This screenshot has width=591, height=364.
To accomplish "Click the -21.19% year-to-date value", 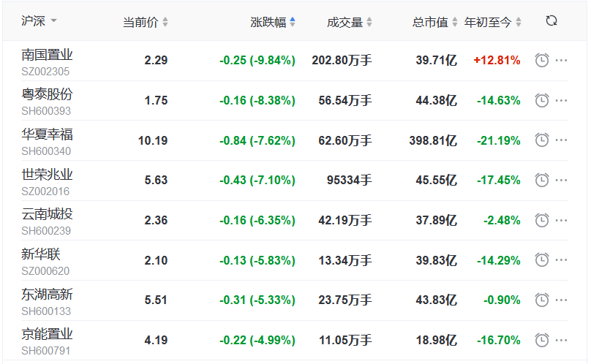I will (499, 140).
